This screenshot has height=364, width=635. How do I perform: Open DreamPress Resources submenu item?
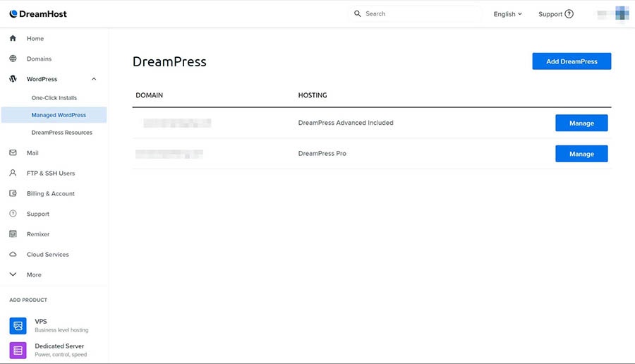[61, 133]
